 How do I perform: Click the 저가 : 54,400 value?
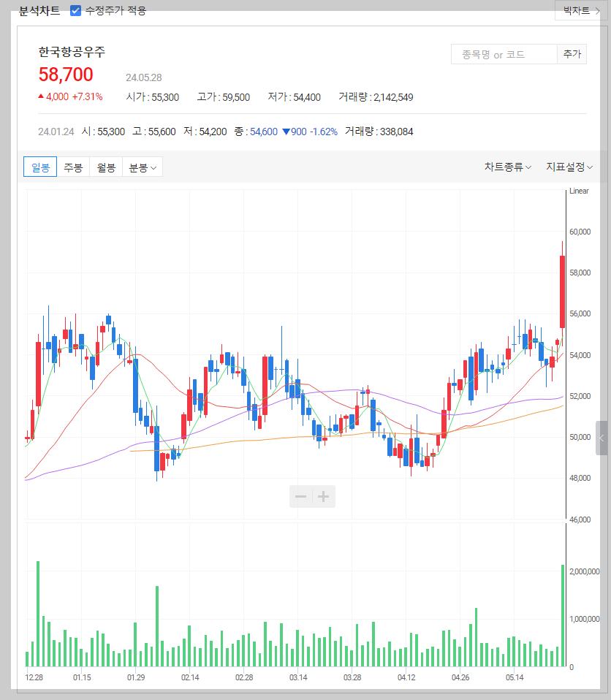(x=295, y=97)
